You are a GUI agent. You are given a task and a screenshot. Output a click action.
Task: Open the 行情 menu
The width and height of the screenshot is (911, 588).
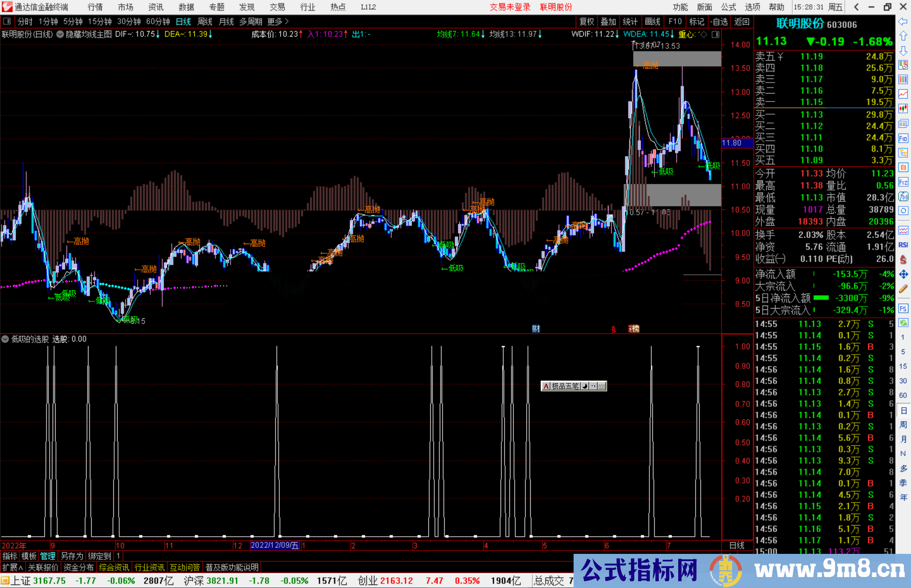tap(95, 7)
